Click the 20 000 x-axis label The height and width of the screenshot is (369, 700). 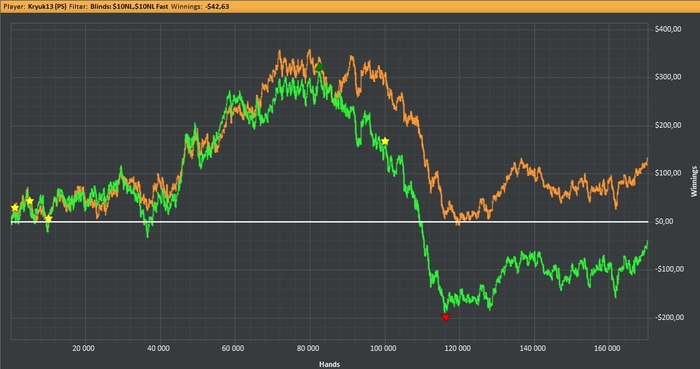click(83, 348)
